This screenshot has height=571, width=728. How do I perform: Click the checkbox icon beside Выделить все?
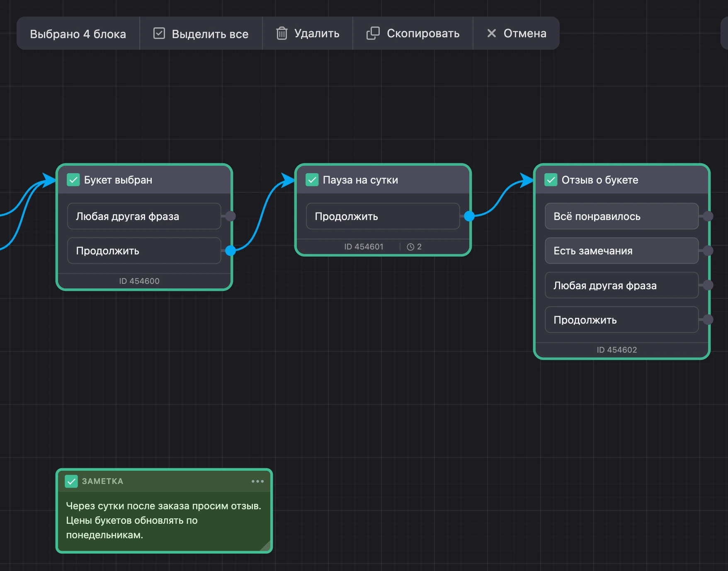(159, 33)
